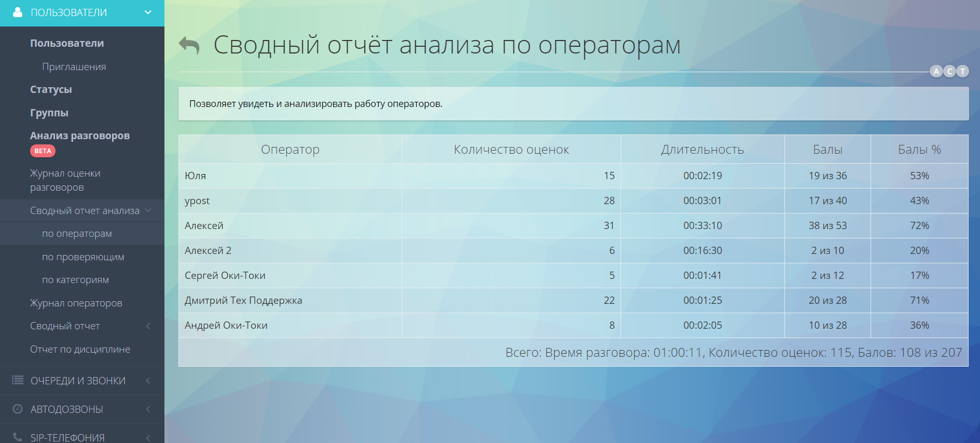Click the page title Сводный отчёт анализа
This screenshot has height=443, width=980.
[x=447, y=45]
